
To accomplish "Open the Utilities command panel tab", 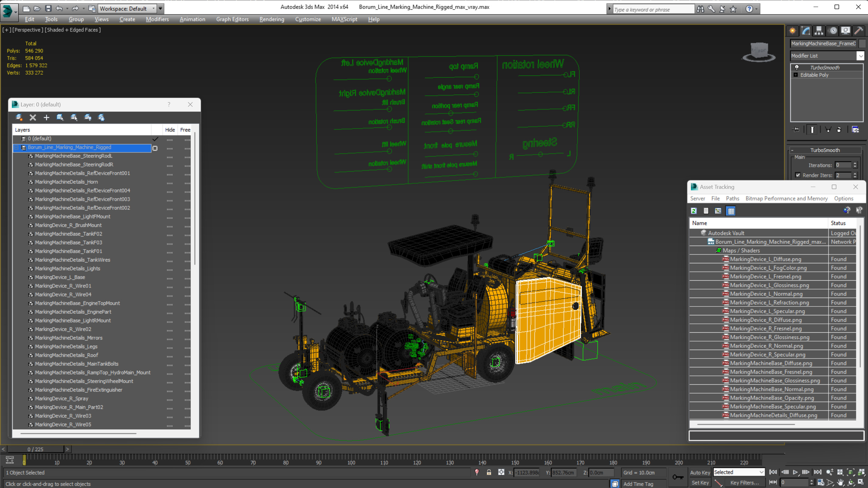I will [859, 31].
